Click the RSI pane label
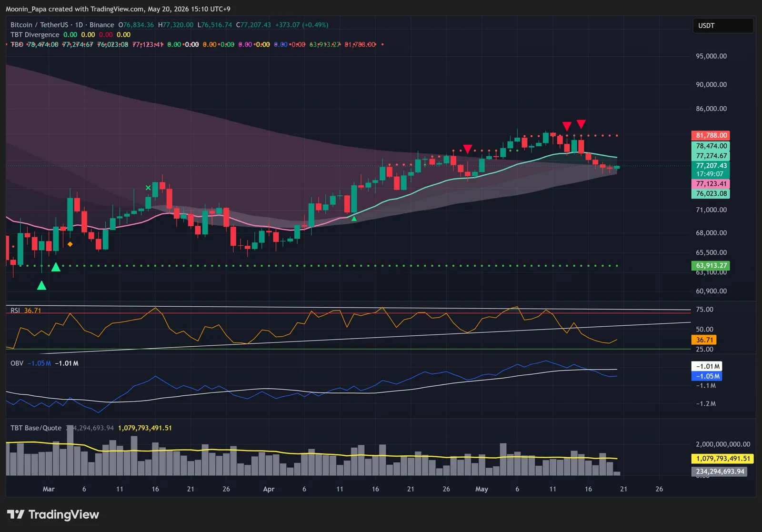762x532 pixels. click(x=15, y=311)
